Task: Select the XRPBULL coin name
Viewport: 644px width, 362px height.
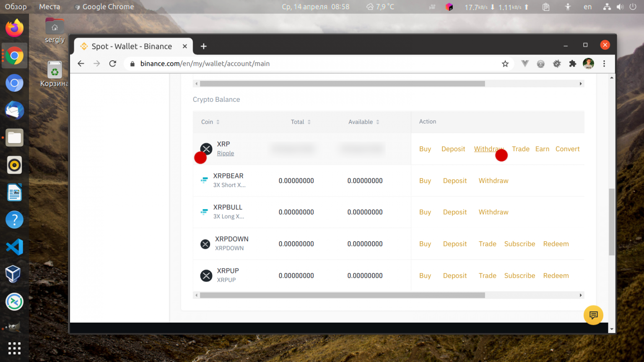Action: [x=228, y=207]
